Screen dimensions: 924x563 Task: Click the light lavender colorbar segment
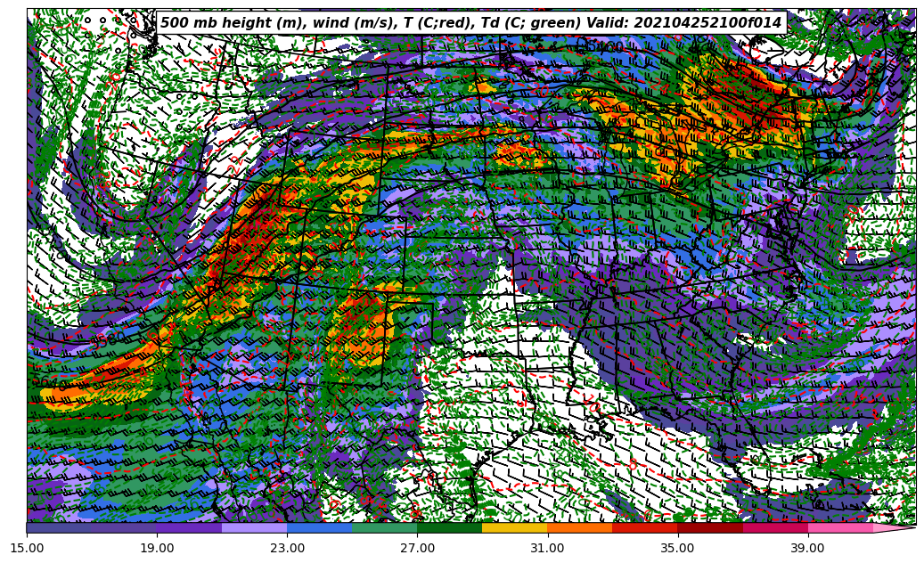(x=254, y=527)
